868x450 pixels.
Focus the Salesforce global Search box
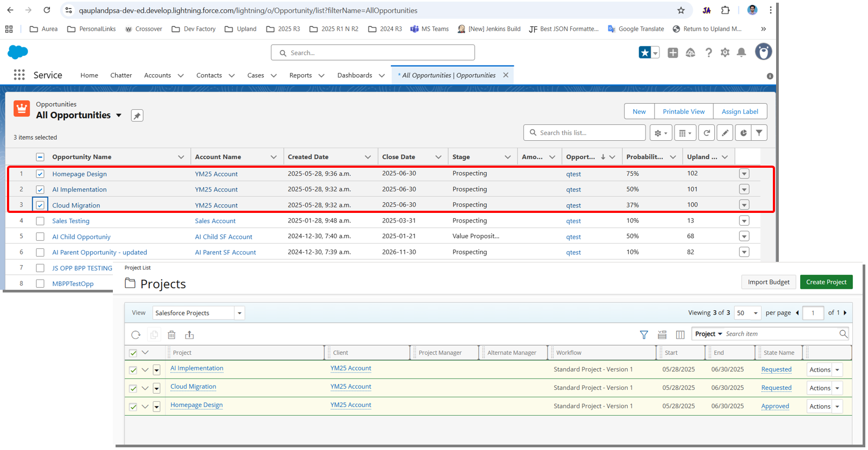pos(373,53)
